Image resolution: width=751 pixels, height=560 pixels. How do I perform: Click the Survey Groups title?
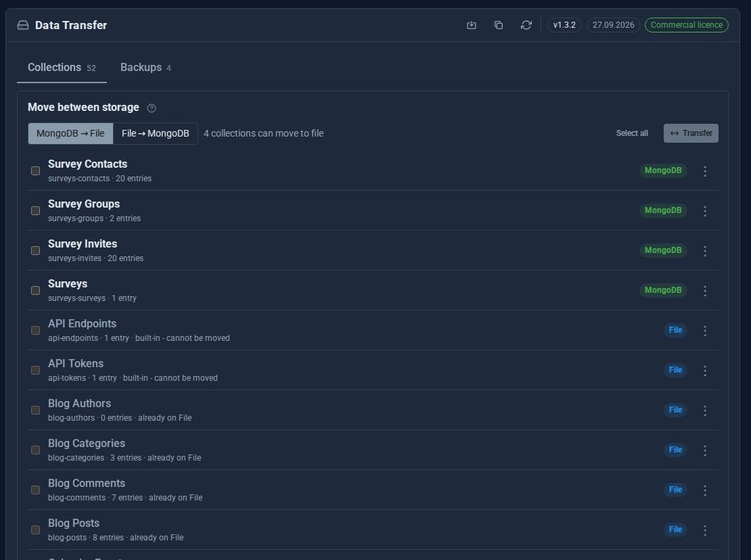[84, 204]
